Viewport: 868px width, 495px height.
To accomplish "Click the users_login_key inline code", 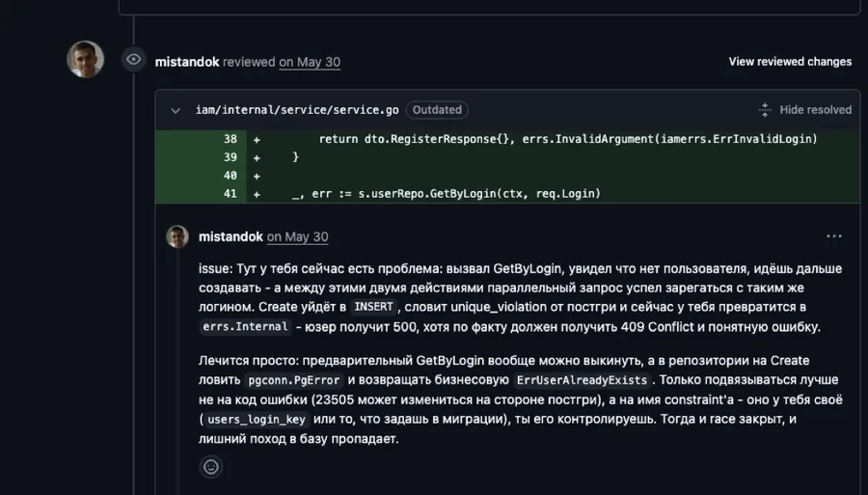I will pos(257,420).
